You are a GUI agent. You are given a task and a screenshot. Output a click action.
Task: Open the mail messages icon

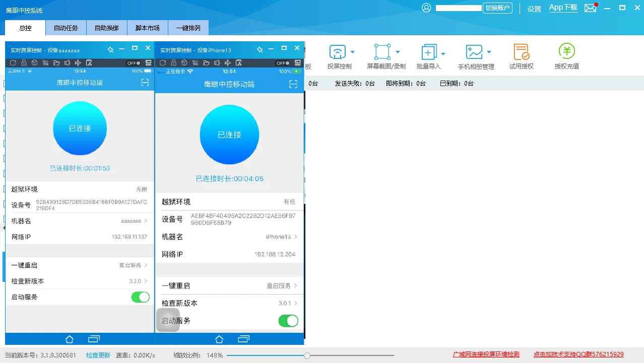tap(590, 8)
